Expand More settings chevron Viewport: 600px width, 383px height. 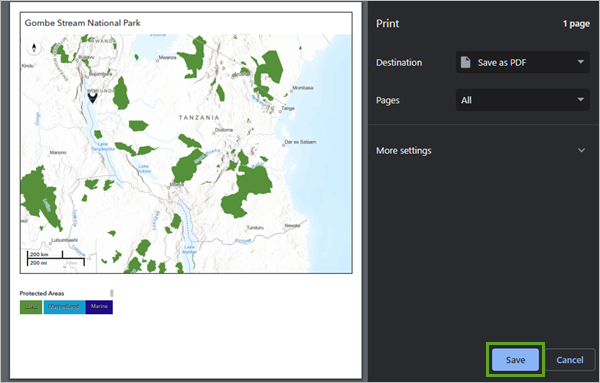(581, 150)
